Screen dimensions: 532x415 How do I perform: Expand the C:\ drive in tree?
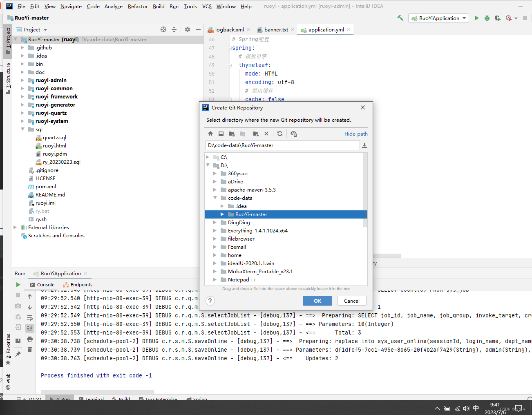[208, 157]
